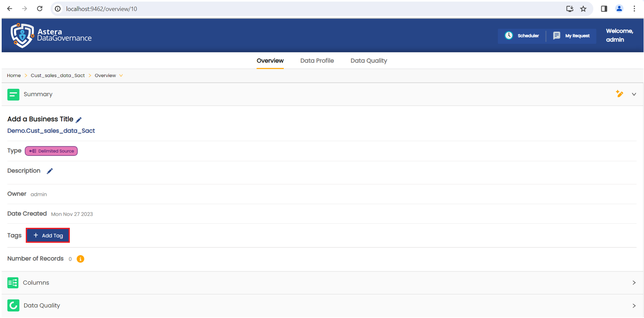Image resolution: width=644 pixels, height=318 pixels.
Task: Click the Summary section heading text
Action: click(x=38, y=94)
